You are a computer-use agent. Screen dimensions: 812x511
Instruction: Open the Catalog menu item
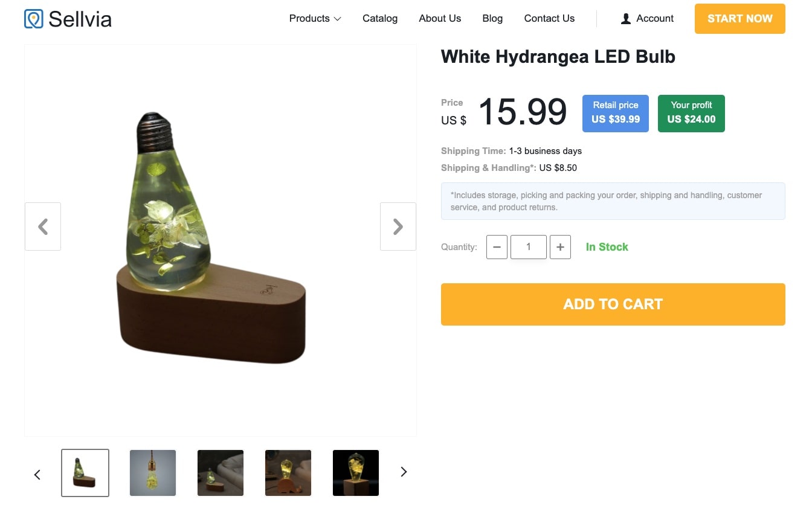(x=379, y=19)
